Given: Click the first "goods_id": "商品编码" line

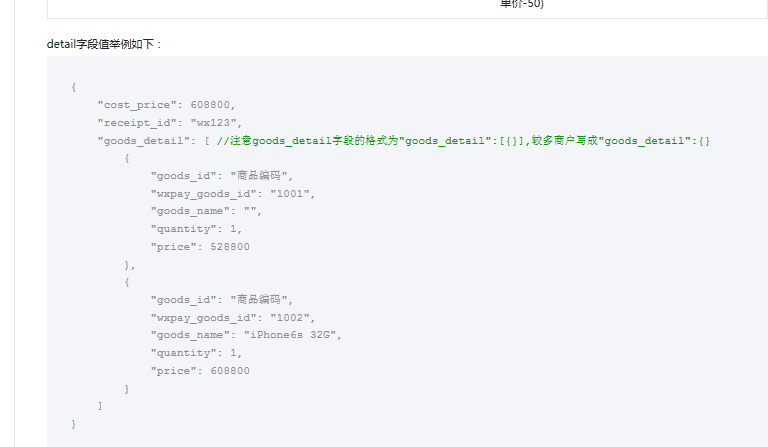Looking at the screenshot, I should tap(221, 176).
